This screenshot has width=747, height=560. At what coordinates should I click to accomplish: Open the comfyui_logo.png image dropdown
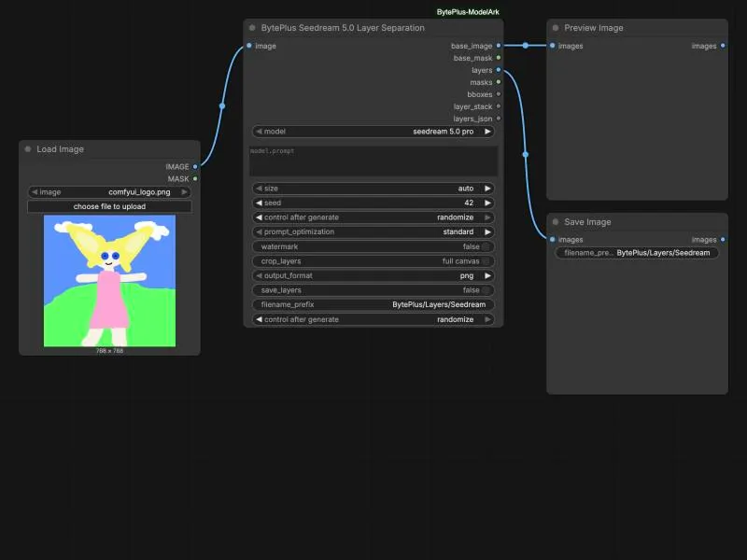click(109, 192)
